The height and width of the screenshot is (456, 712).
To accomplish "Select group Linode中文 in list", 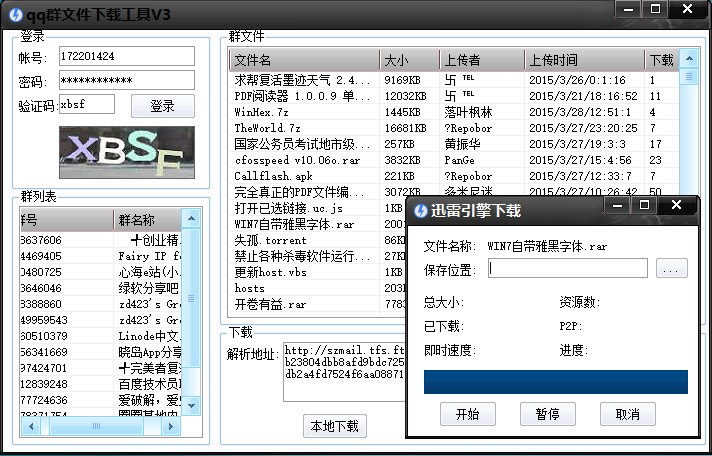I will 101,336.
